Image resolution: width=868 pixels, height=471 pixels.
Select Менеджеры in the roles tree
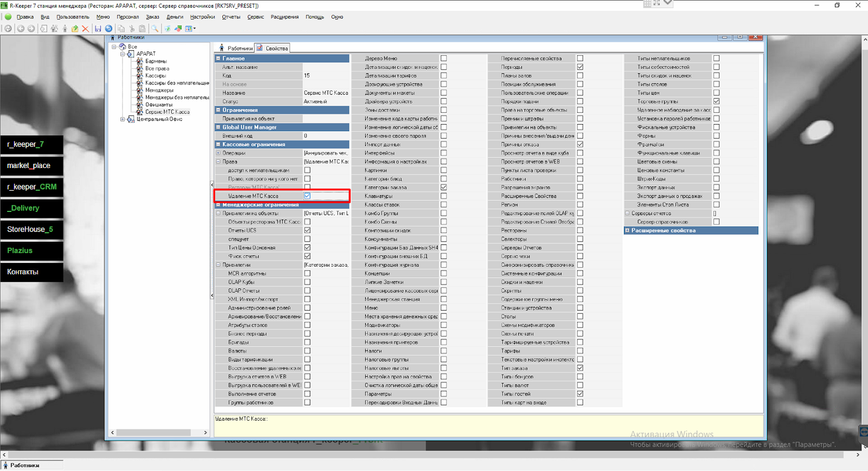pos(159,91)
